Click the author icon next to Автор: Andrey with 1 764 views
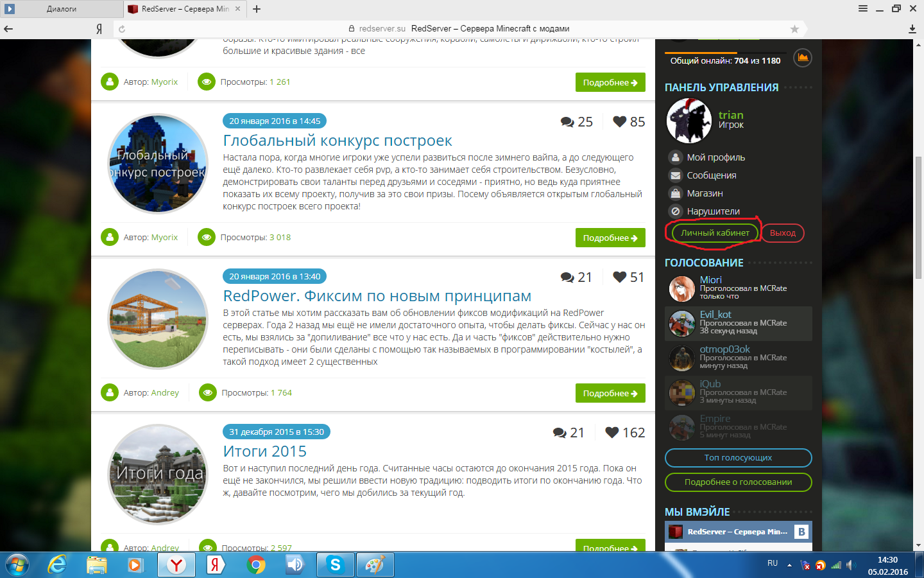 pyautogui.click(x=110, y=393)
